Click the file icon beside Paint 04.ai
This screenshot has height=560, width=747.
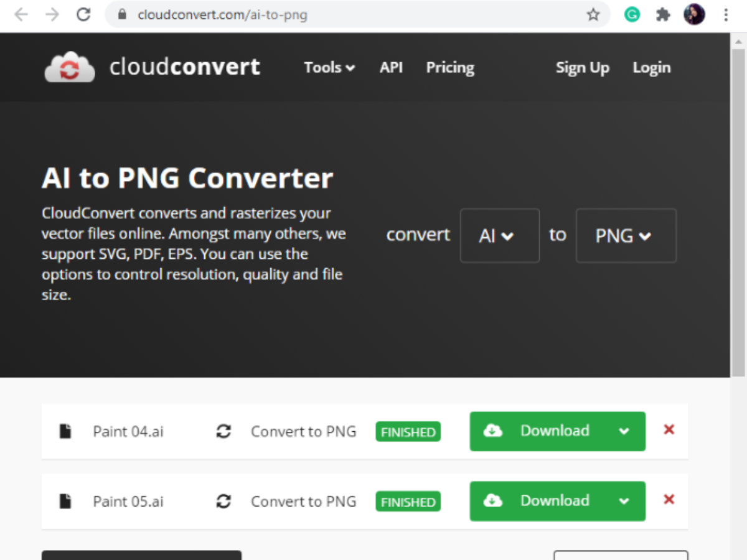pos(65,431)
